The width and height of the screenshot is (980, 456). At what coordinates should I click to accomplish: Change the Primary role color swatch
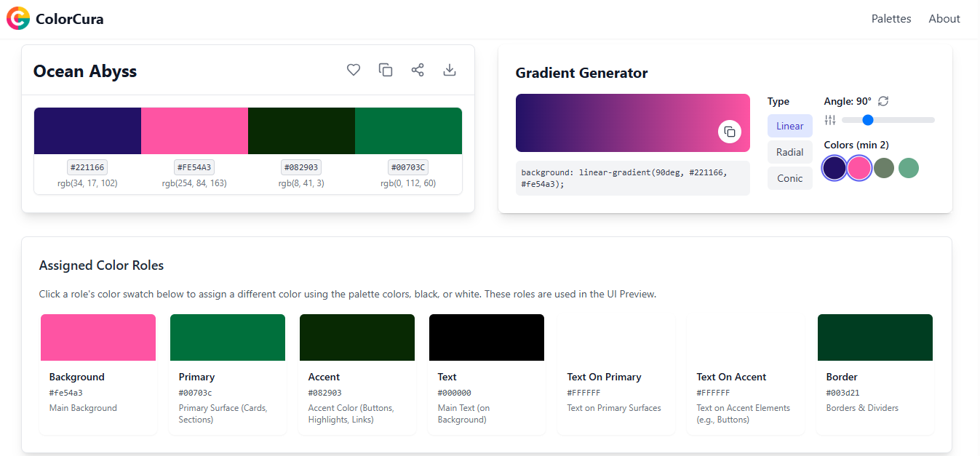[228, 337]
